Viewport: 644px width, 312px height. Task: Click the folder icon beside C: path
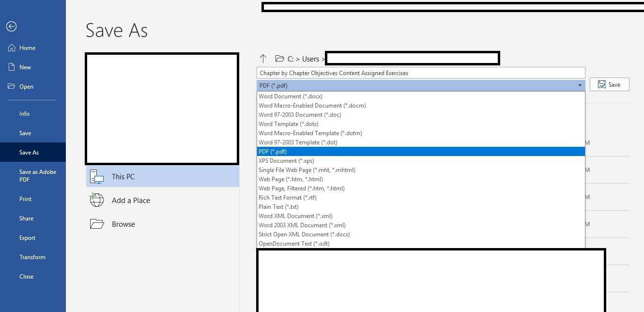click(279, 59)
